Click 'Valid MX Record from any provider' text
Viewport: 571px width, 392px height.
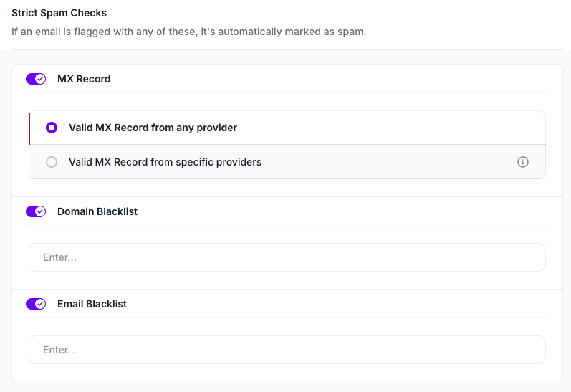[153, 128]
